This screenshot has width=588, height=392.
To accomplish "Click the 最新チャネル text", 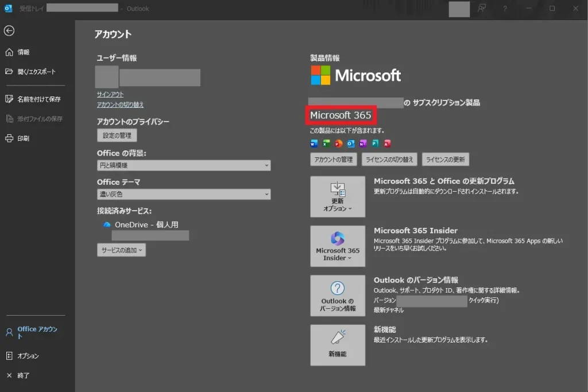I will [389, 310].
